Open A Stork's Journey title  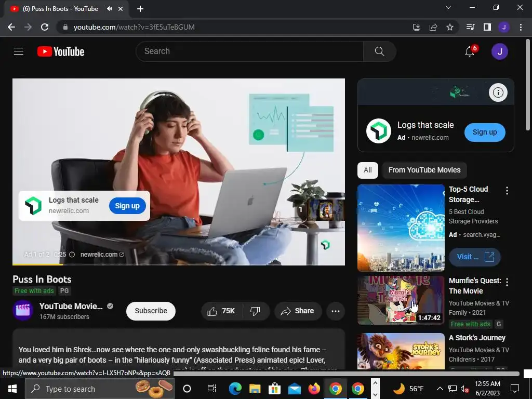(x=477, y=338)
